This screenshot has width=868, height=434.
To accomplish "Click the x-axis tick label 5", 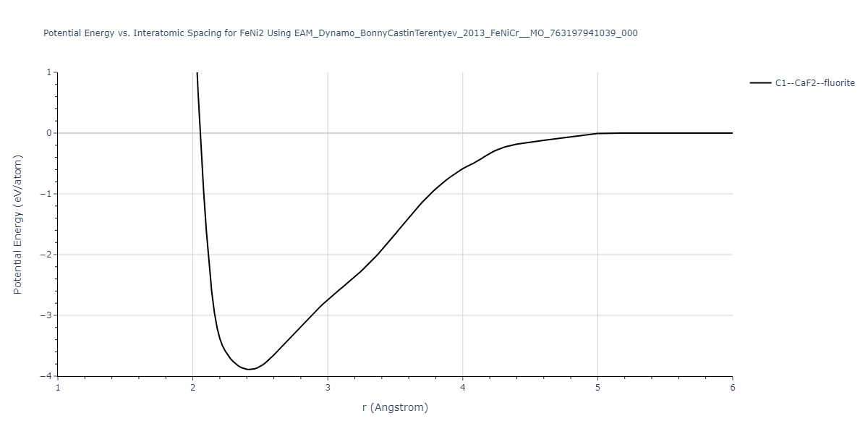I will 597,388.
